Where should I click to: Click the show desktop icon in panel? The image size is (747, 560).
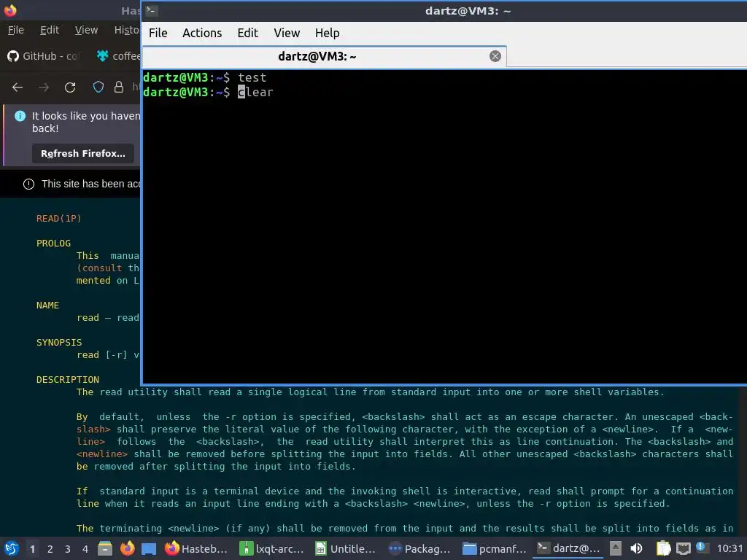(x=149, y=548)
